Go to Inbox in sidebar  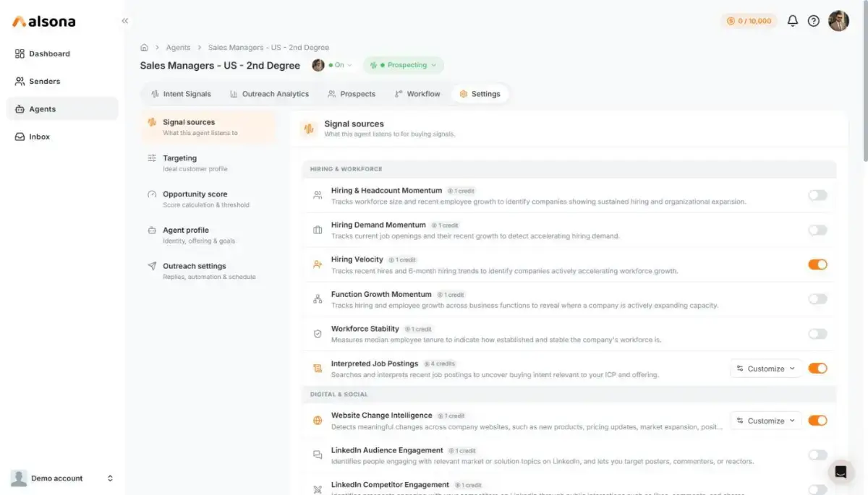click(62, 137)
